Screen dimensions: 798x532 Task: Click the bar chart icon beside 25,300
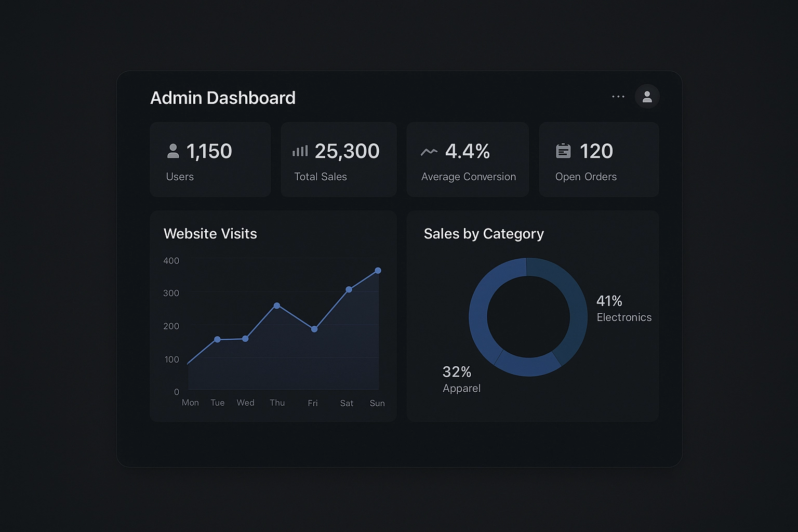click(300, 151)
